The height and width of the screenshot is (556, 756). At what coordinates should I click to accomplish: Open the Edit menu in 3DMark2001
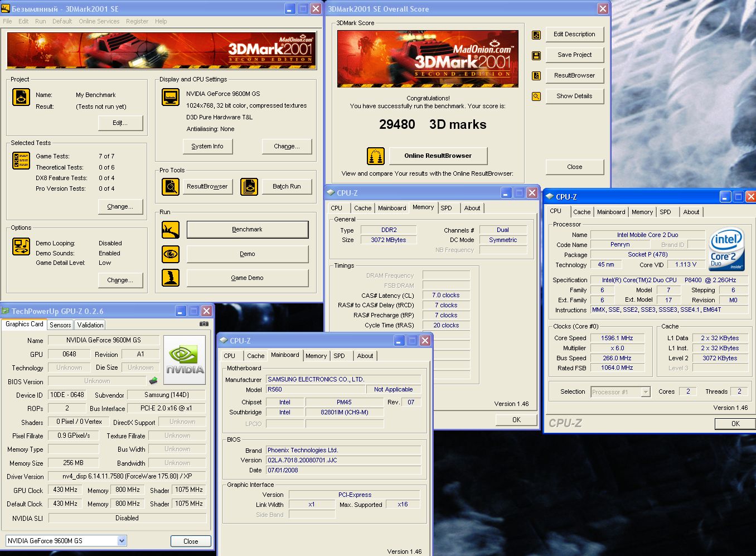(23, 21)
